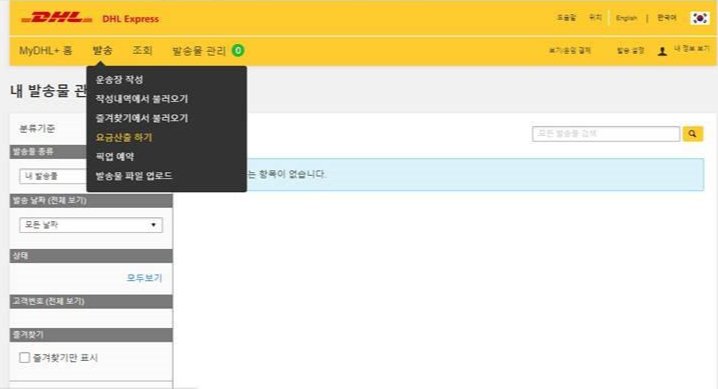718x389 pixels.
Task: Select 즐겨찾기에서 불러오기 menu entry
Action: click(142, 118)
